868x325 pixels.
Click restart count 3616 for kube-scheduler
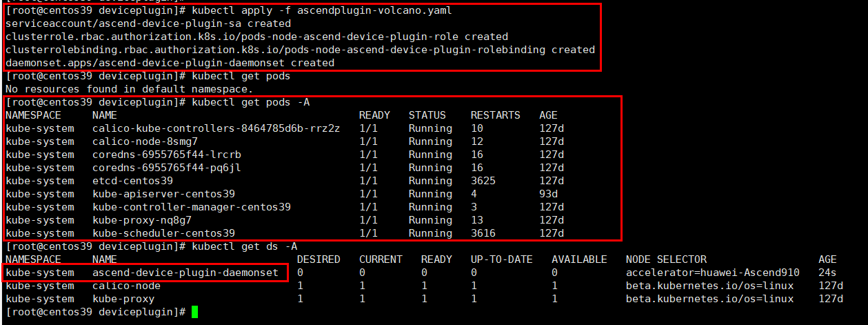click(x=483, y=233)
